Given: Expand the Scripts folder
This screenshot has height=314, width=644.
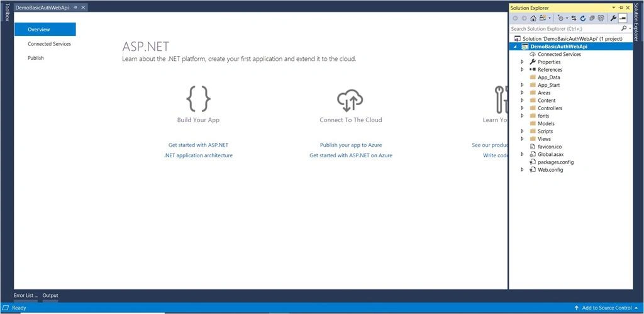Looking at the screenshot, I should [x=523, y=131].
